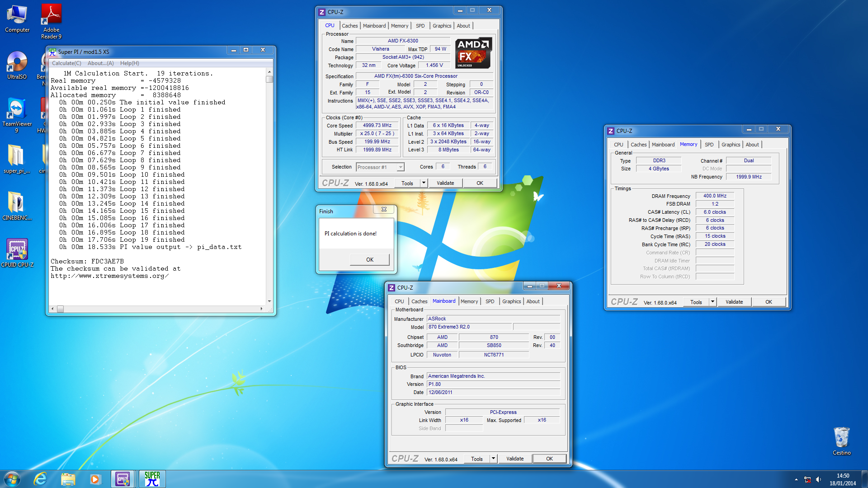Expand Tools dropdown arrow in Memory window
The width and height of the screenshot is (868, 488).
coord(712,302)
